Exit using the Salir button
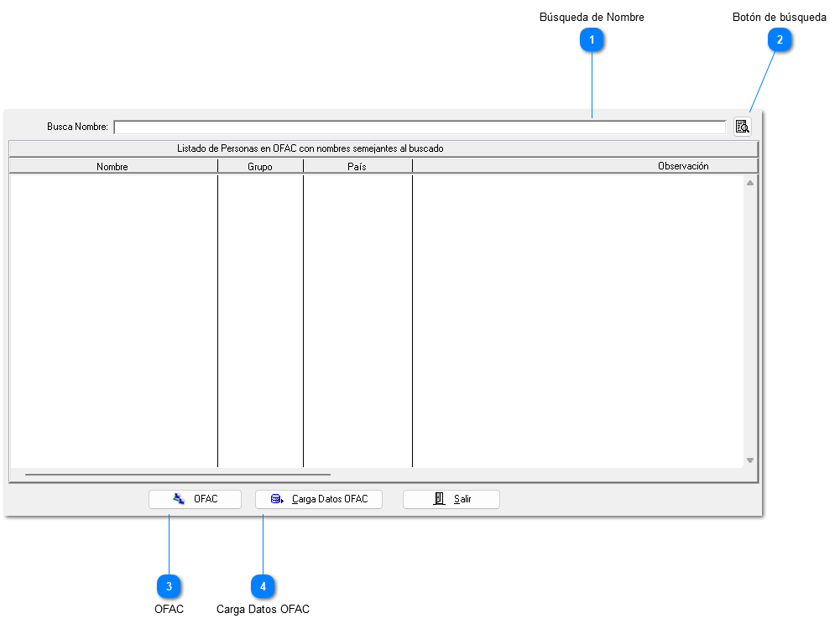The image size is (840, 629). [451, 500]
